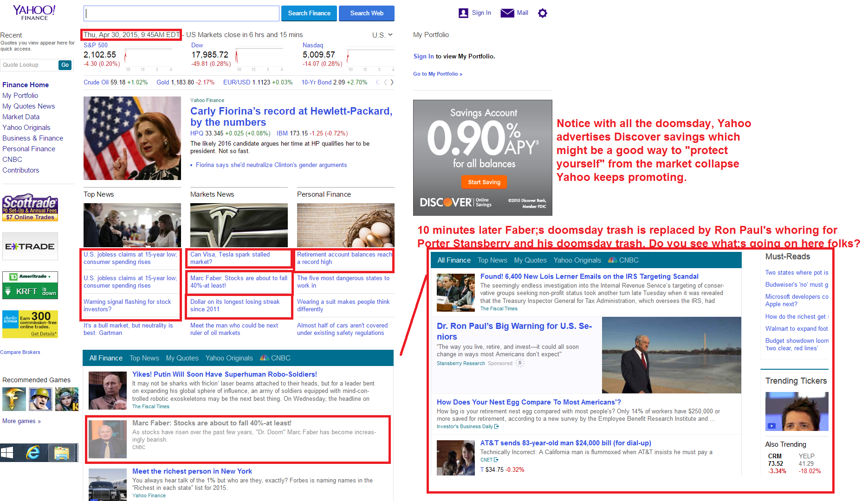Select Yahoo Originals tab in right feed
The height and width of the screenshot is (501, 868).
coord(577,260)
